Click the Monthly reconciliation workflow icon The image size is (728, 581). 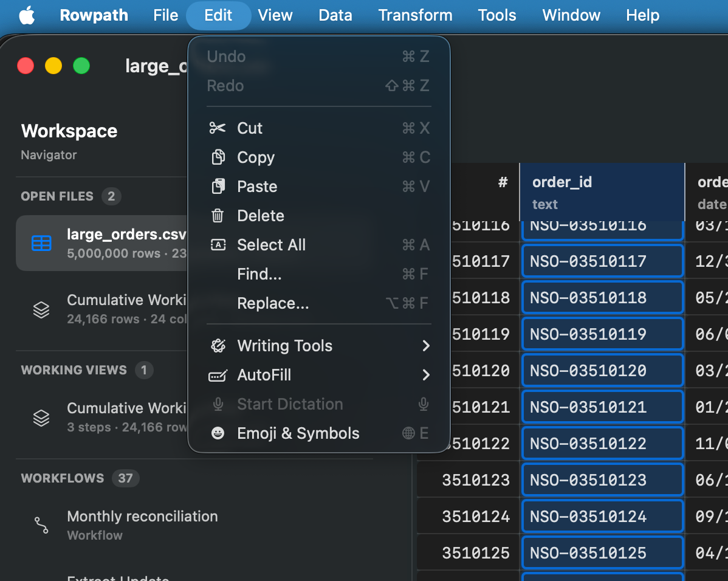(41, 525)
